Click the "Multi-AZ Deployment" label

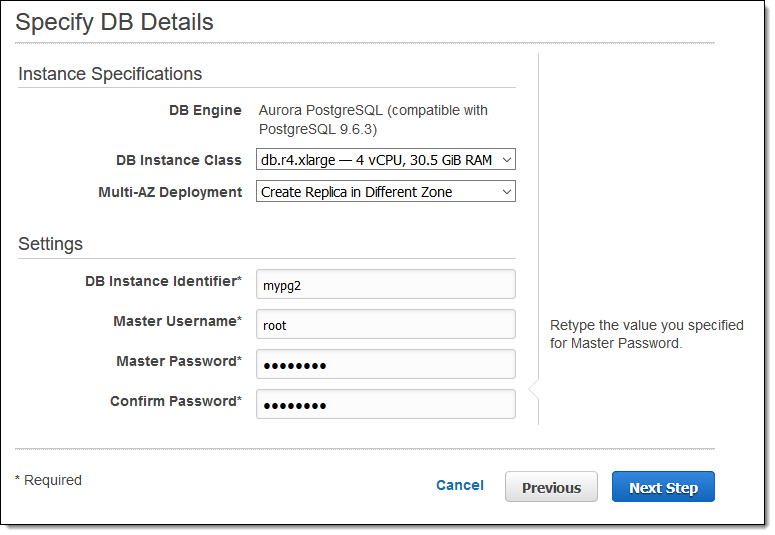tap(170, 192)
